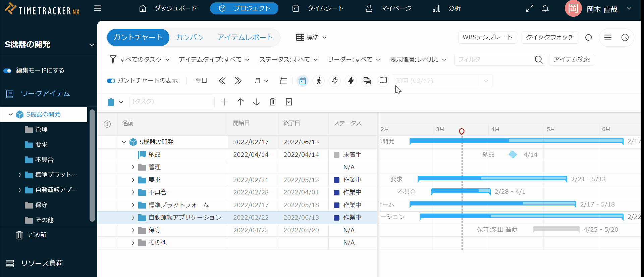Switch to the 分析 tab
This screenshot has height=277, width=644.
tap(447, 8)
